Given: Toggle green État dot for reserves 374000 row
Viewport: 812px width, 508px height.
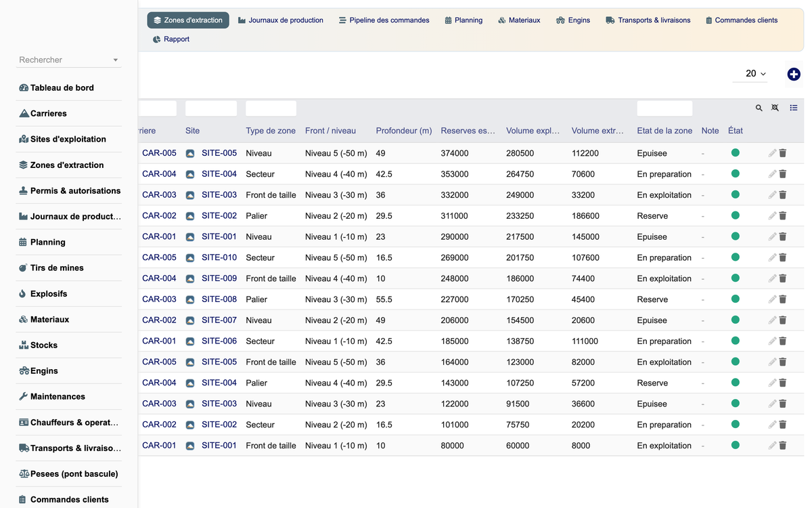Looking at the screenshot, I should (x=736, y=153).
